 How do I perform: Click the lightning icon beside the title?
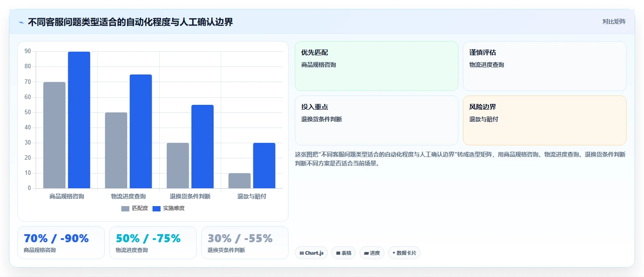click(21, 22)
